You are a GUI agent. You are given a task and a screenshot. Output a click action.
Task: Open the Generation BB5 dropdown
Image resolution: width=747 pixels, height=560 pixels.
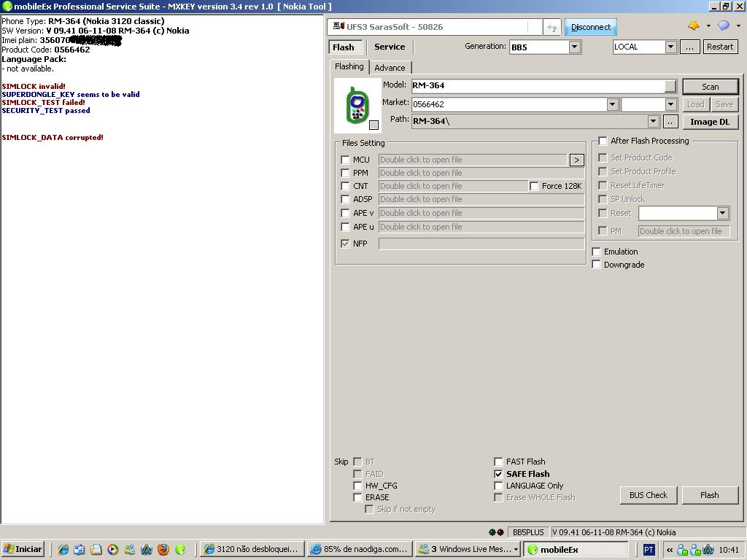[575, 47]
